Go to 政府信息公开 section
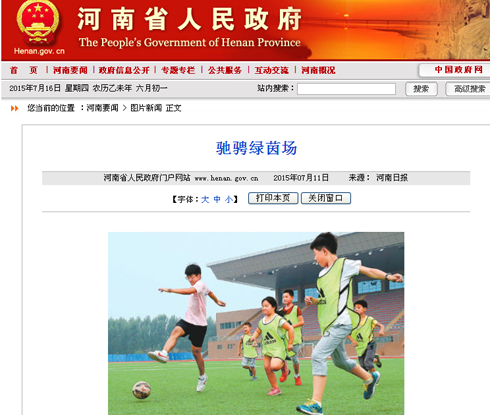The height and width of the screenshot is (415, 490). coord(124,70)
